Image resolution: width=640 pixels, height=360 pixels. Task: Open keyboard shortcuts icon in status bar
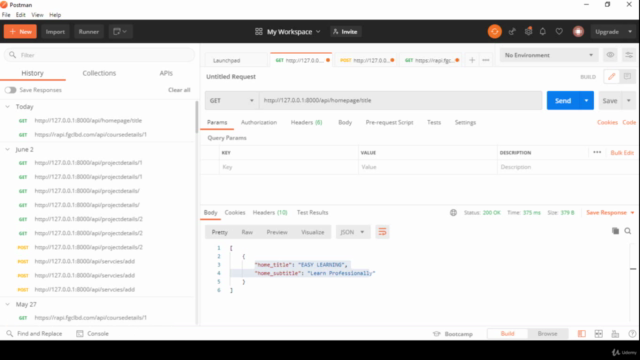tap(615, 334)
